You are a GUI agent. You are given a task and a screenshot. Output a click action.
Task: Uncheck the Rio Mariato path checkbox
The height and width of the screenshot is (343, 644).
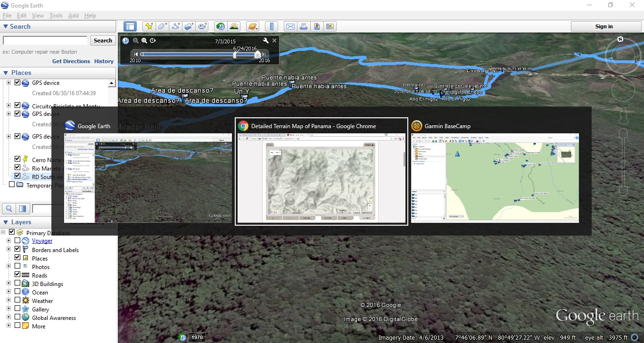pos(17,168)
